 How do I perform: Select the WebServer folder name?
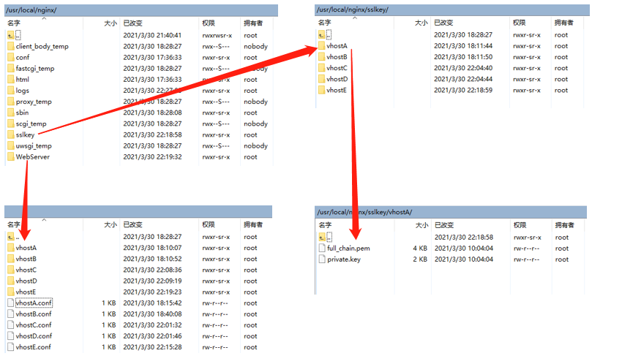(33, 157)
